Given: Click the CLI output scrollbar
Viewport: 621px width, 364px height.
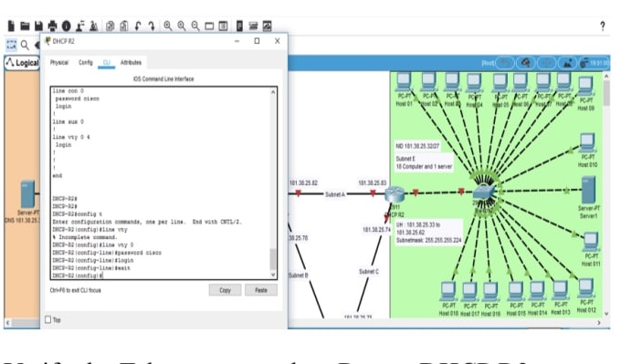Looking at the screenshot, I should [273, 183].
